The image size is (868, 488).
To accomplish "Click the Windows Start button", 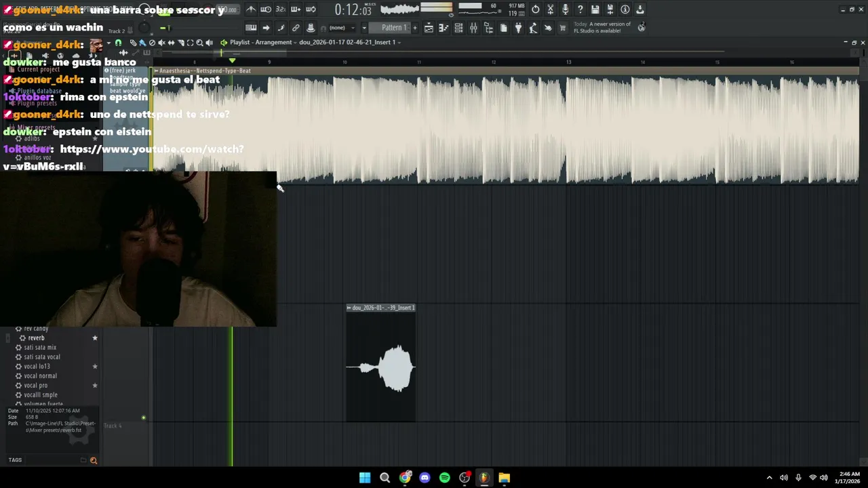I will pyautogui.click(x=365, y=478).
